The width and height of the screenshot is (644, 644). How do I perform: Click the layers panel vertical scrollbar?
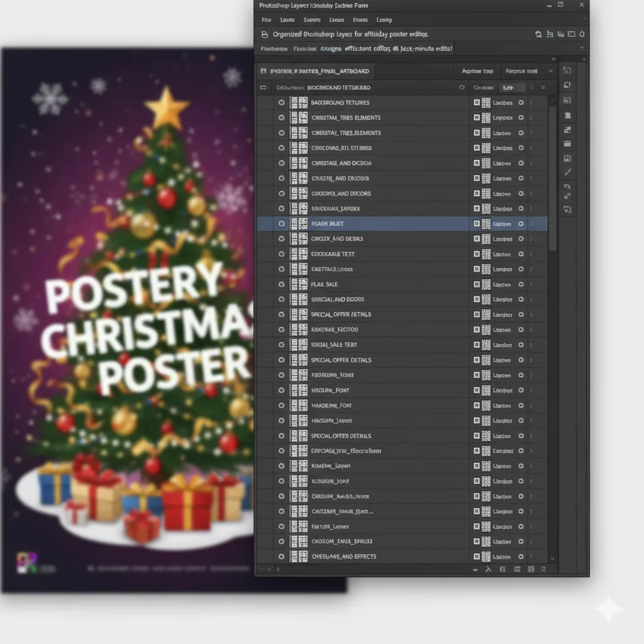(553, 176)
